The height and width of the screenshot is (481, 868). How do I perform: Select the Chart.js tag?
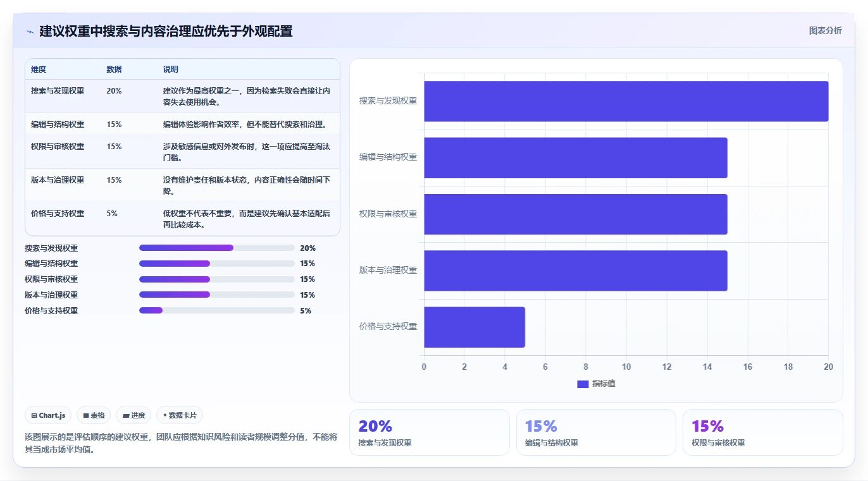[48, 415]
